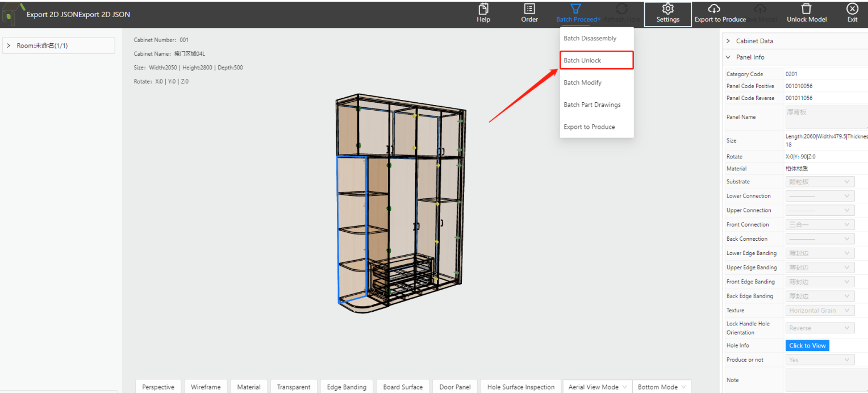Switch to Wireframe view mode
Viewport: 868px width, 393px height.
206,387
